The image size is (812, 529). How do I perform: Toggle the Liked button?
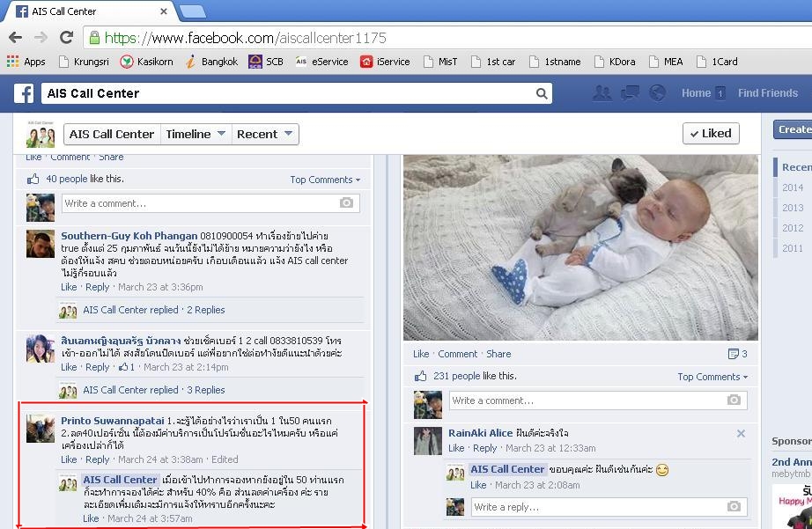[711, 134]
